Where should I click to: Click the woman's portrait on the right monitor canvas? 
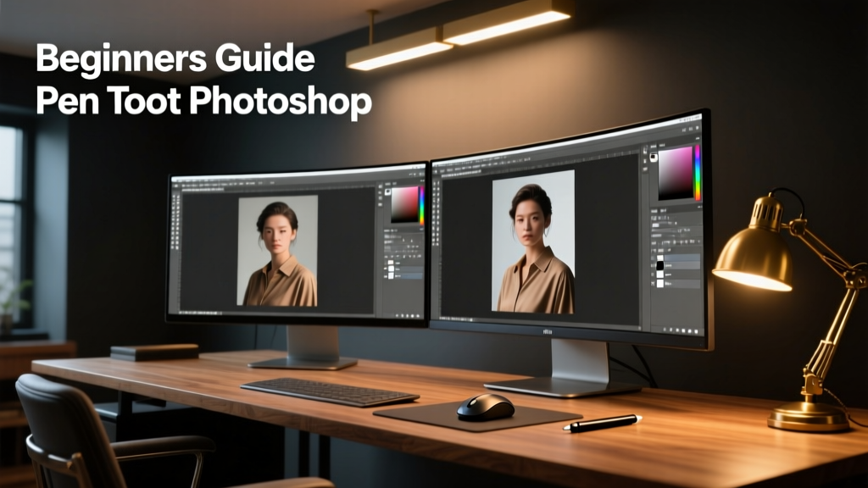pyautogui.click(x=534, y=241)
